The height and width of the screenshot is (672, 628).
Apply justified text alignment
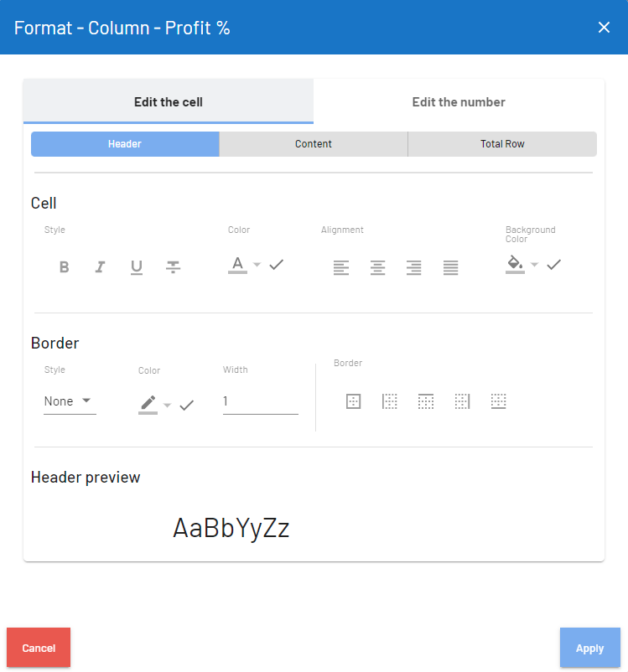451,267
